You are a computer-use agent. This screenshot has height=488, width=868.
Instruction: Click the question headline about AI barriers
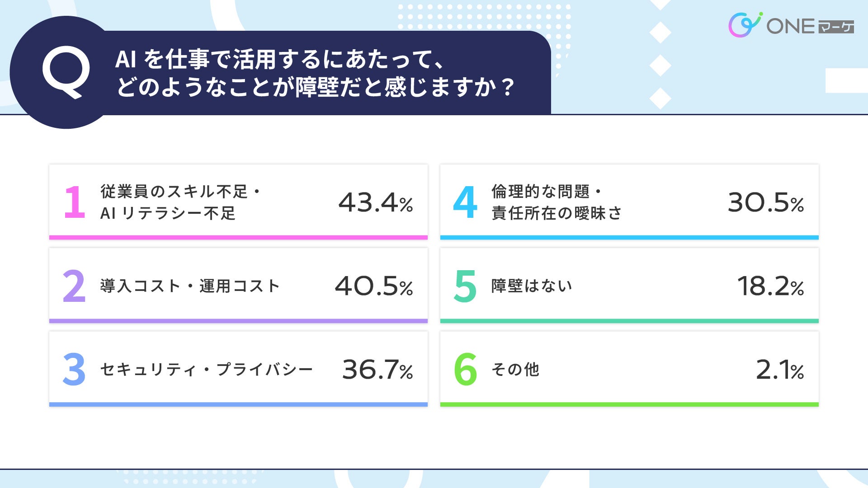pyautogui.click(x=315, y=73)
